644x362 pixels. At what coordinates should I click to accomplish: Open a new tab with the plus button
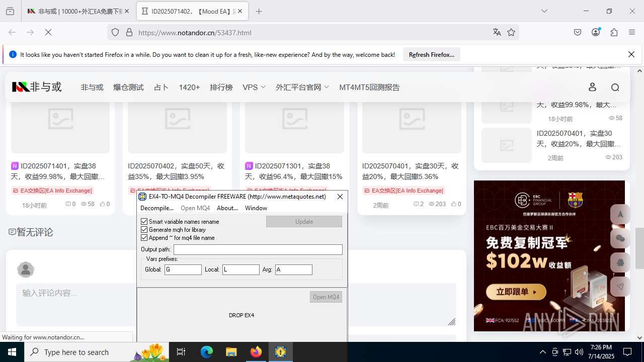pos(259,11)
